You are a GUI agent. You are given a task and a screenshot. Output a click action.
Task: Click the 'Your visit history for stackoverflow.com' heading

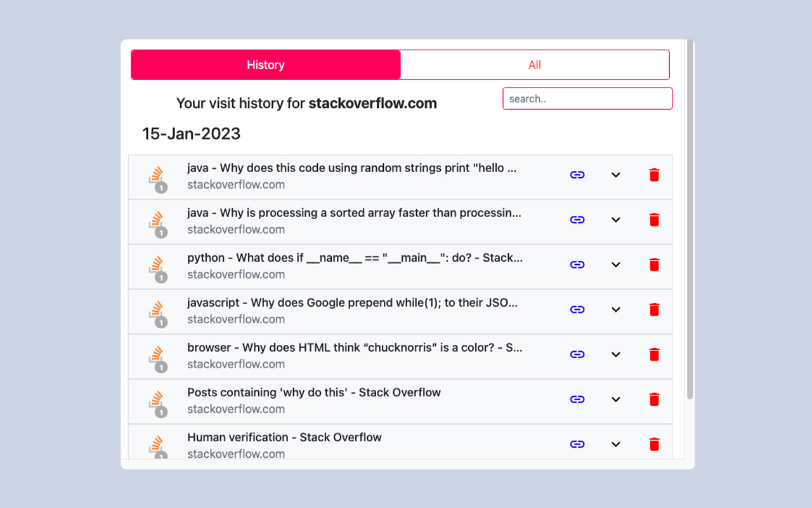pyautogui.click(x=306, y=103)
